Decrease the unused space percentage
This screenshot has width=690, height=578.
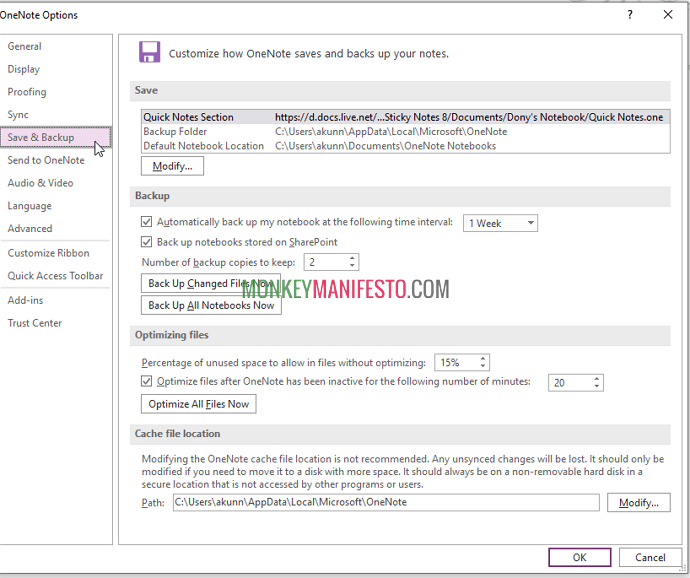click(483, 366)
